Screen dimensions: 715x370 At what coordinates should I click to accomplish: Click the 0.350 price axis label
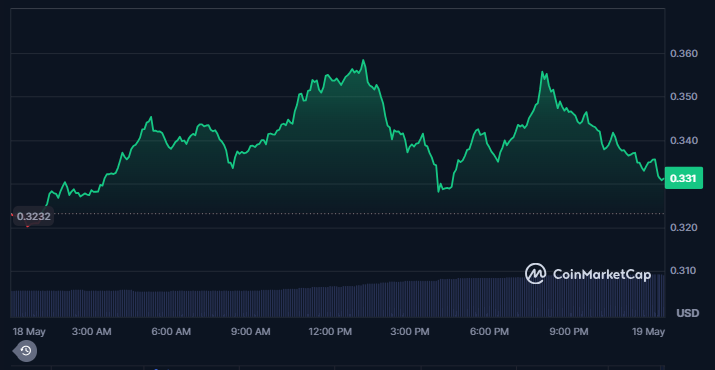(684, 97)
